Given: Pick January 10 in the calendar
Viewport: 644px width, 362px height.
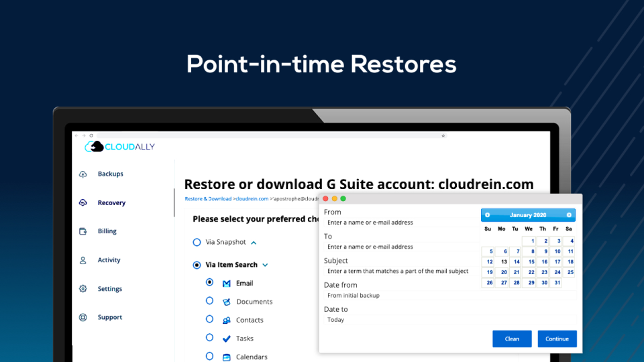Looking at the screenshot, I should 556,251.
